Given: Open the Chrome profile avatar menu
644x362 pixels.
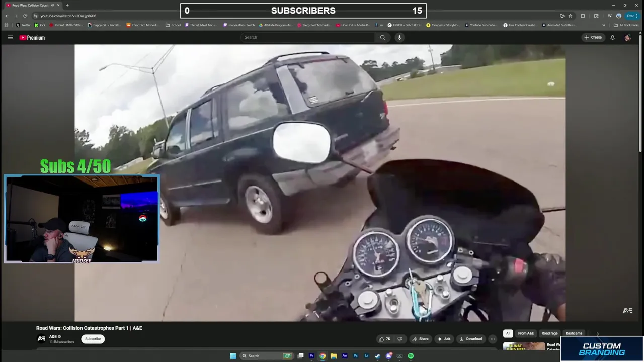Looking at the screenshot, I should click(619, 16).
